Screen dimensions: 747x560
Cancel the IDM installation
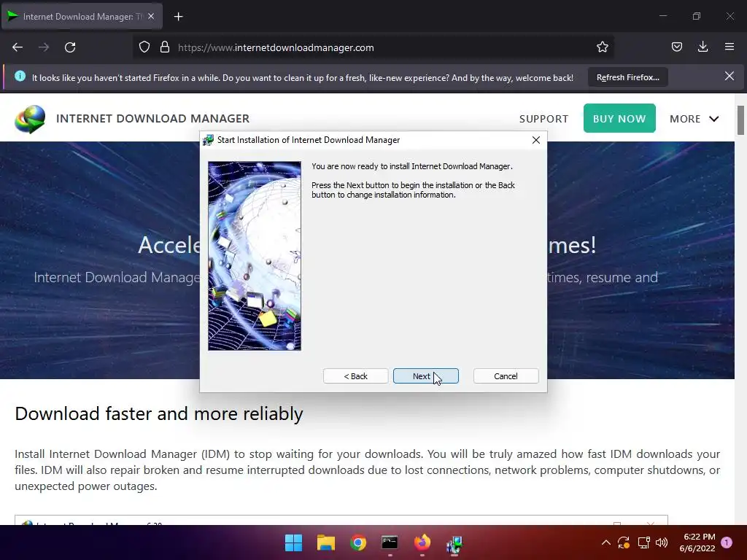506,376
